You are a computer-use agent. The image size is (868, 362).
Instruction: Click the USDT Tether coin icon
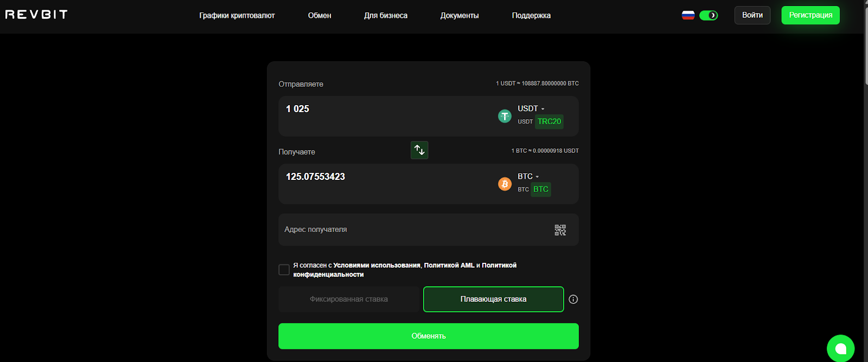pyautogui.click(x=505, y=116)
